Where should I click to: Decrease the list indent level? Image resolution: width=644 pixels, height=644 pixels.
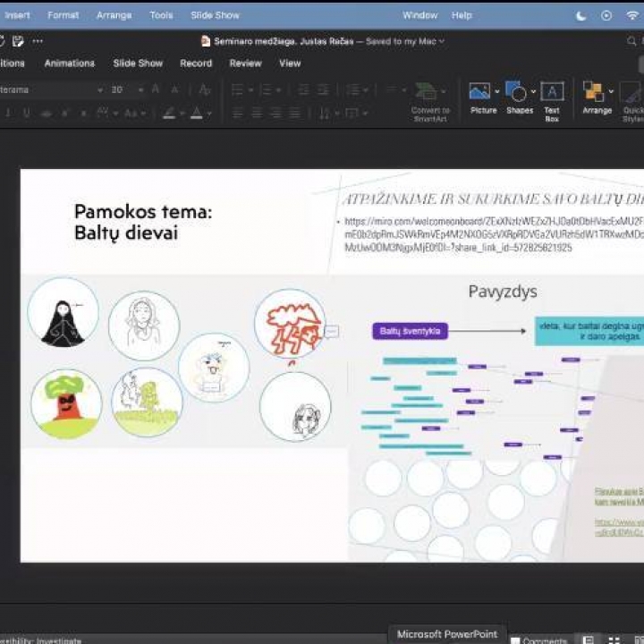(x=303, y=89)
